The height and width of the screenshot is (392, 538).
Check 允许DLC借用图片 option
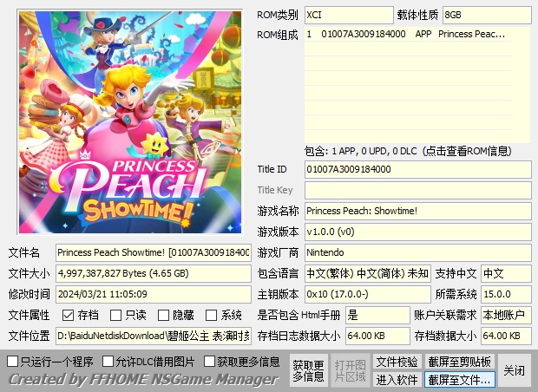(108, 361)
